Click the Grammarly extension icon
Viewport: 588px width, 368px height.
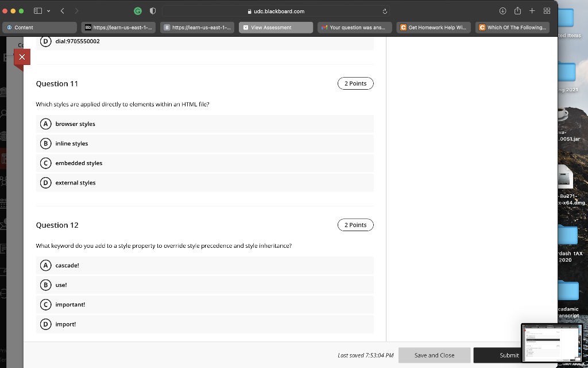(x=138, y=11)
